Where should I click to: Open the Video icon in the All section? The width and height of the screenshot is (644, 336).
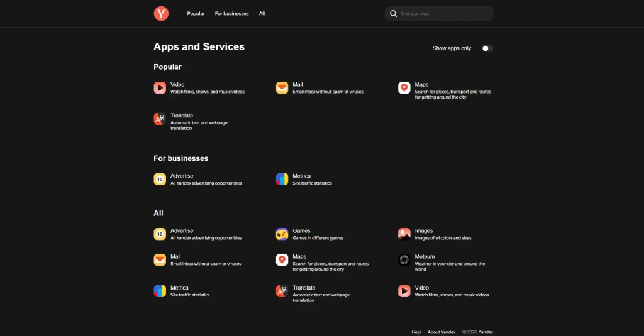pos(404,291)
